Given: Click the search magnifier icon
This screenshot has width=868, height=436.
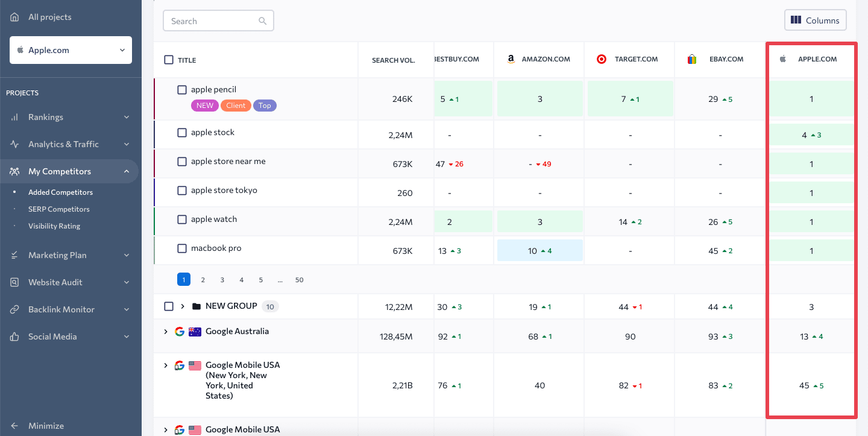Looking at the screenshot, I should pyautogui.click(x=262, y=21).
